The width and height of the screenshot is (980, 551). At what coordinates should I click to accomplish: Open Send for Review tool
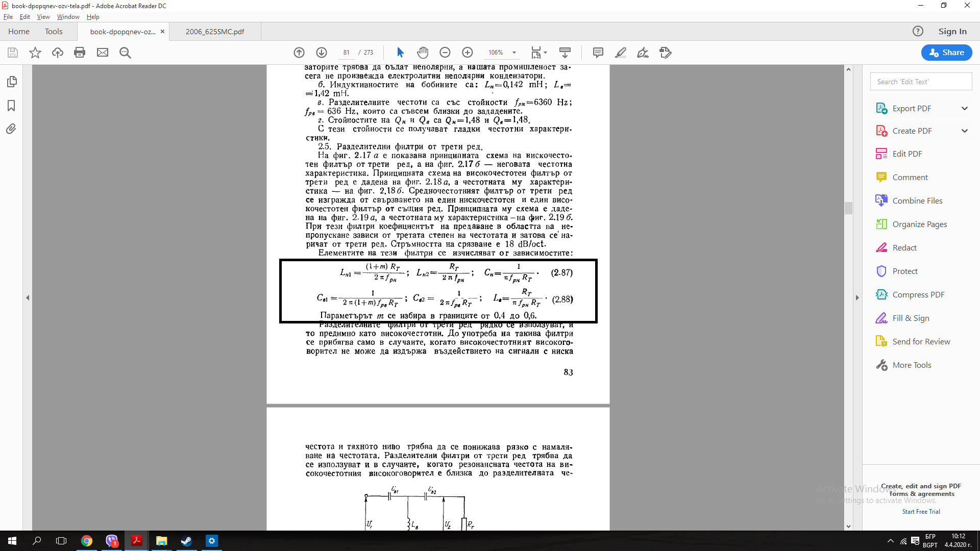pos(921,341)
